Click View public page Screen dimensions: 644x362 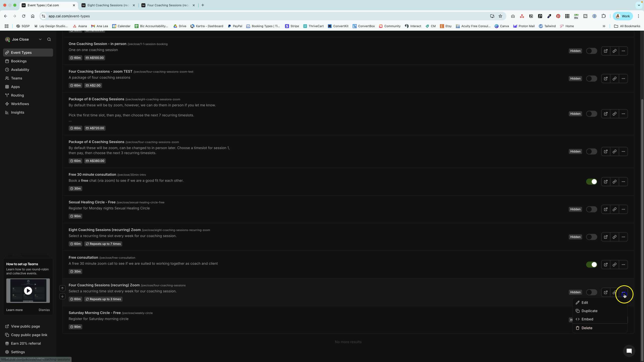(25, 326)
